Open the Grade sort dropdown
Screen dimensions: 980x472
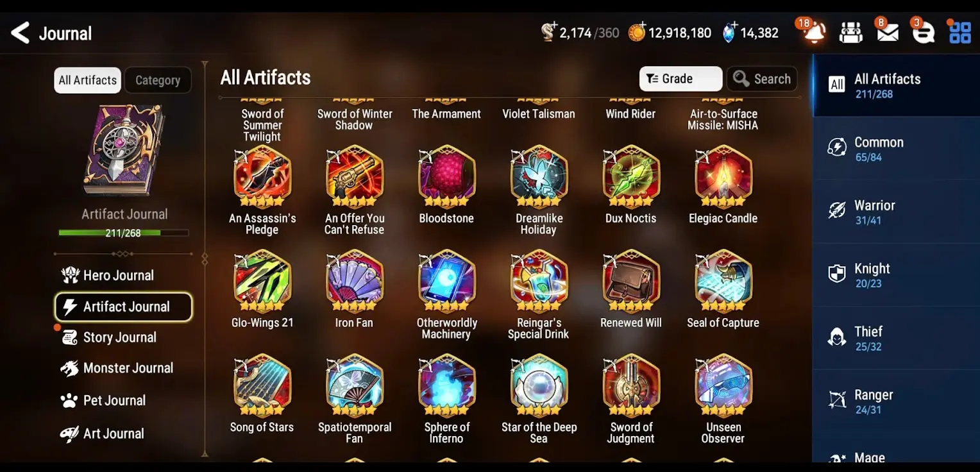pos(680,79)
